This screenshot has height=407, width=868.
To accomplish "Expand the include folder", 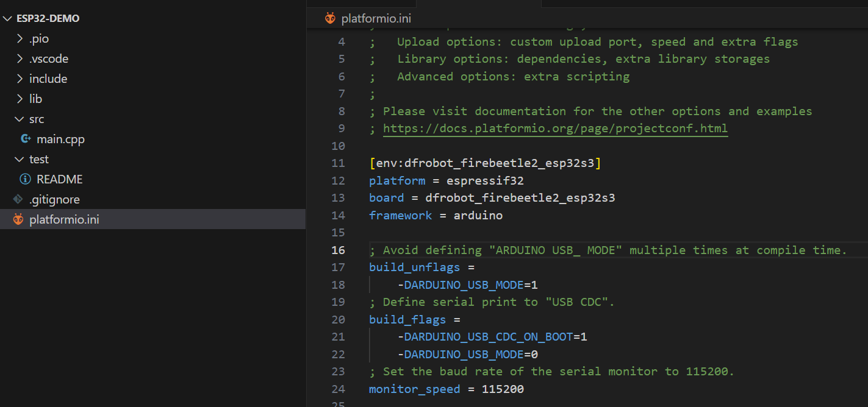I will [x=48, y=79].
